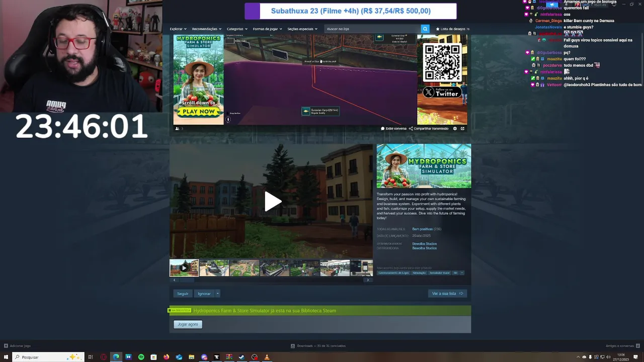Image resolution: width=644 pixels, height=362 pixels.
Task: Open publisher Bewolba Studios link
Action: point(424,248)
